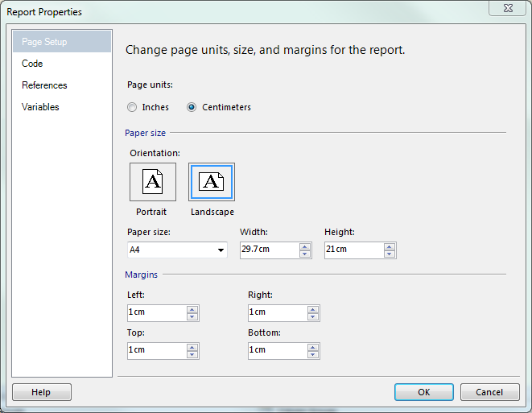Image resolution: width=532 pixels, height=413 pixels.
Task: Open the Paper size dropdown
Action: tap(221, 250)
